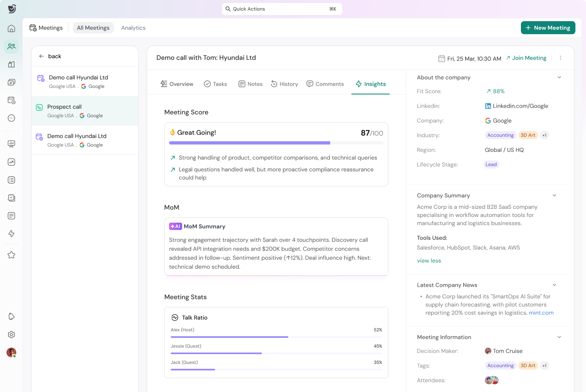Switch to the Overview tab
The image size is (586, 392).
coord(177,84)
